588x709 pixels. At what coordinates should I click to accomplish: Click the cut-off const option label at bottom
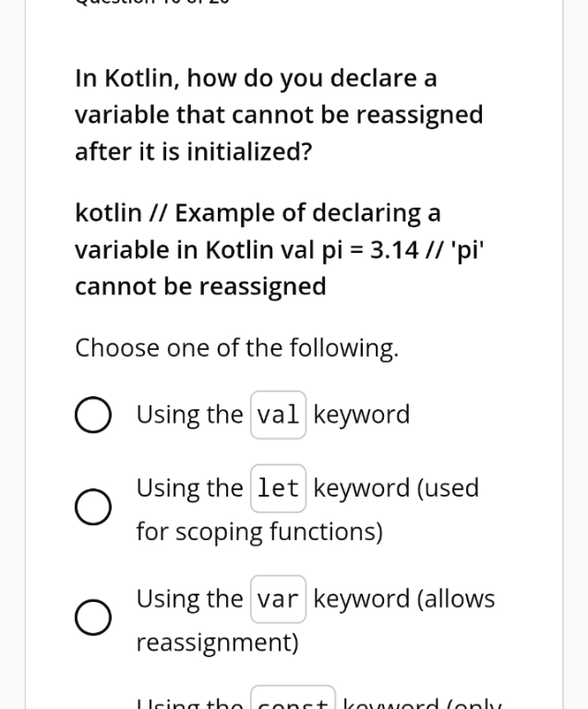[x=319, y=703]
